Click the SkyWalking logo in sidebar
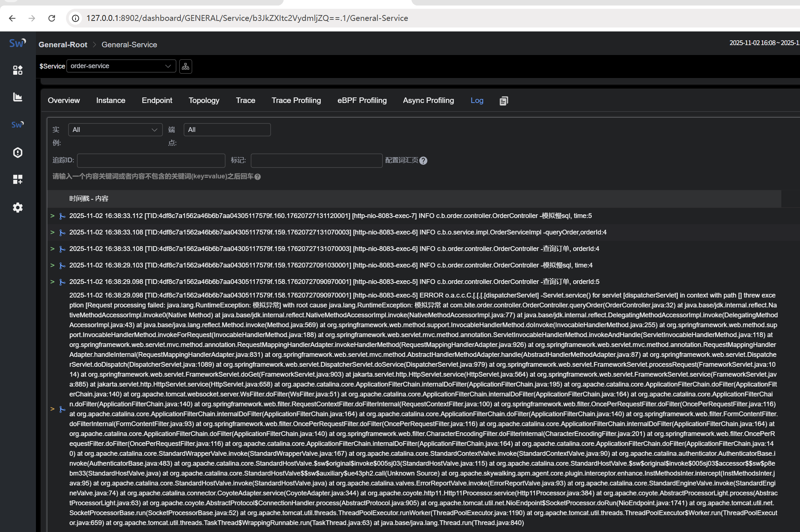Image resolution: width=800 pixels, height=532 pixels. [x=17, y=43]
